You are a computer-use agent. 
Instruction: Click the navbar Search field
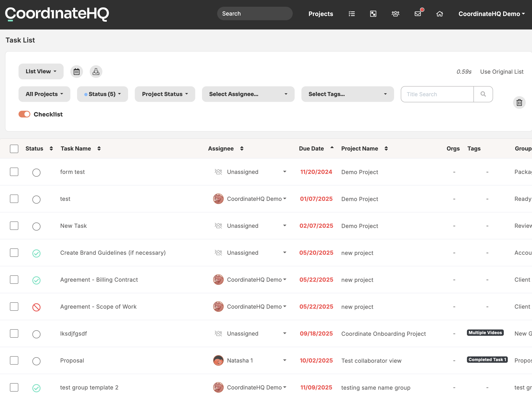[255, 13]
